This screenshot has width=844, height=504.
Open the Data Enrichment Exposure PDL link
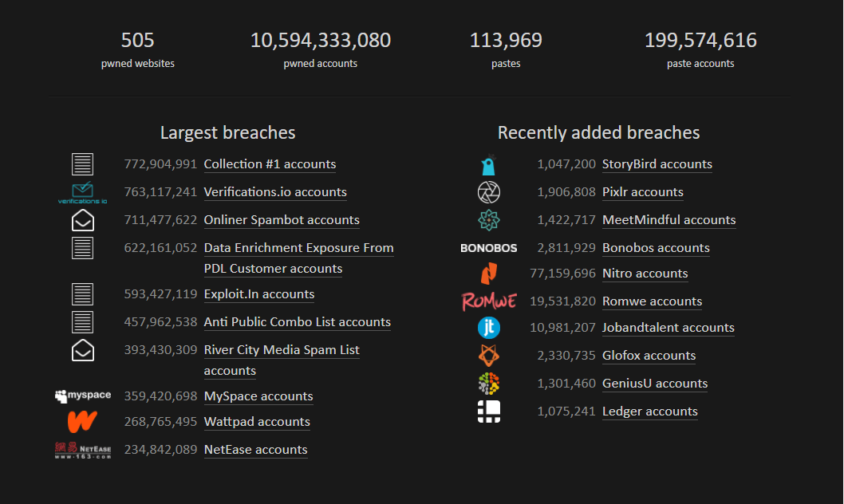298,248
